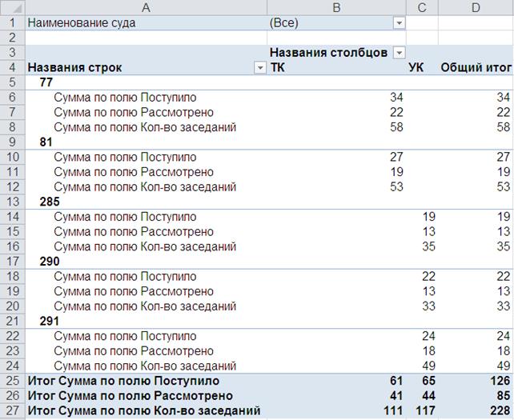Click УК value 19 in row 14
The height and width of the screenshot is (420, 514).
tap(429, 217)
